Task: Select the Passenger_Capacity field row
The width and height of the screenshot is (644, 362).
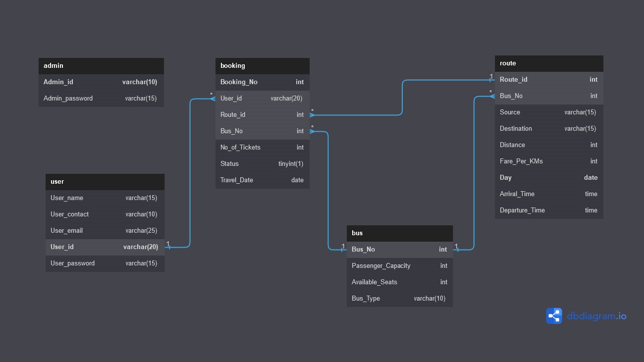Action: coord(399,266)
